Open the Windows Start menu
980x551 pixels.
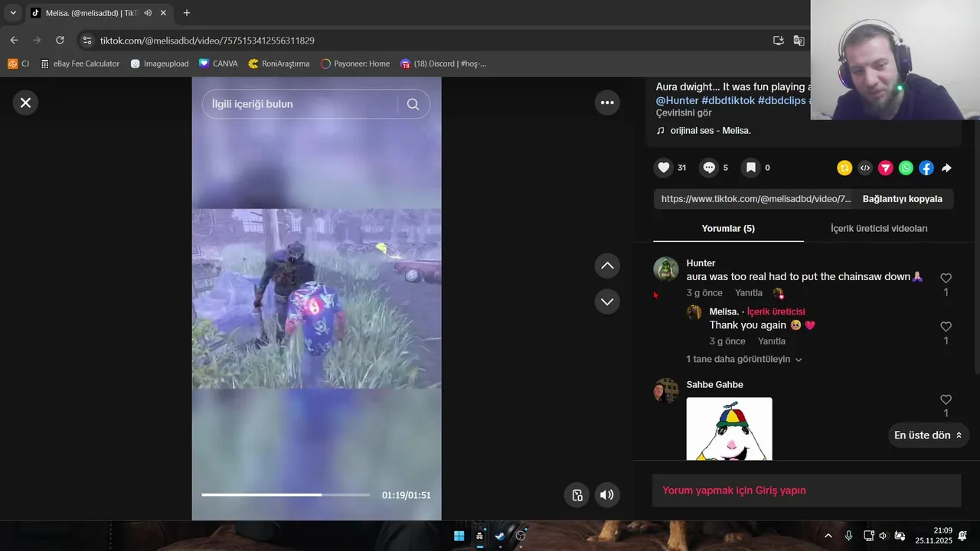click(x=459, y=536)
